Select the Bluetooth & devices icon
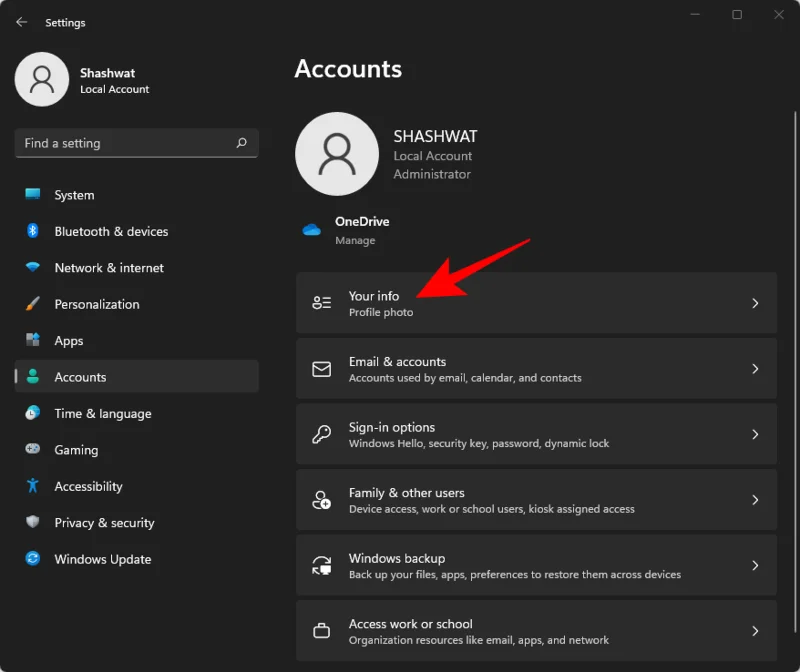Viewport: 800px width, 672px height. (x=31, y=231)
